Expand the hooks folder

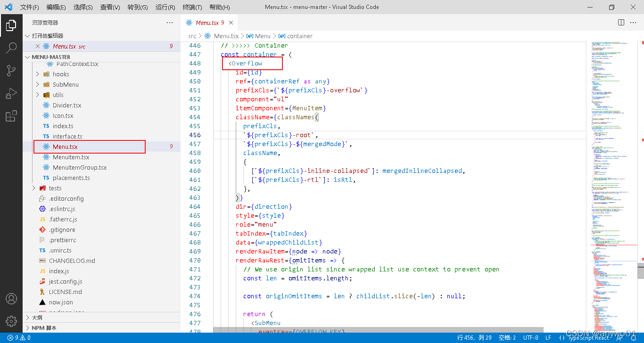(61, 74)
